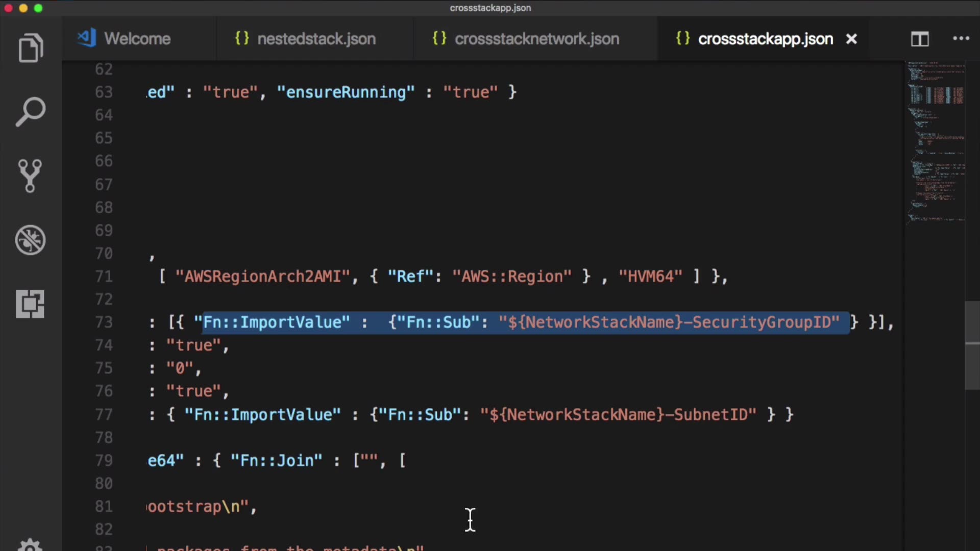Image resolution: width=980 pixels, height=551 pixels.
Task: Open the editor More Actions menu
Action: point(961,39)
